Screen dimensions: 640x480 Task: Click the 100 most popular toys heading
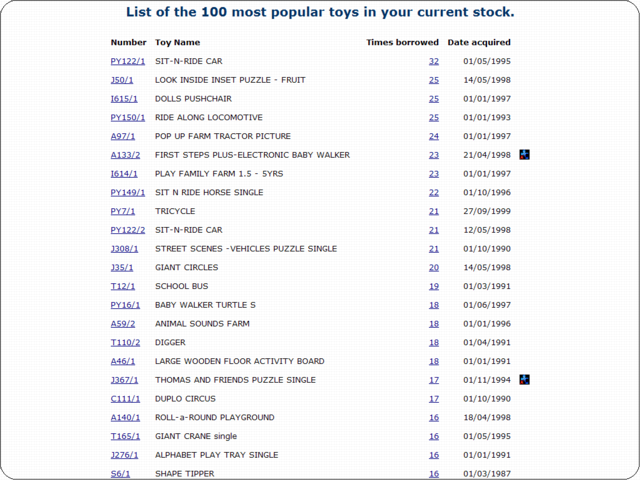(320, 12)
